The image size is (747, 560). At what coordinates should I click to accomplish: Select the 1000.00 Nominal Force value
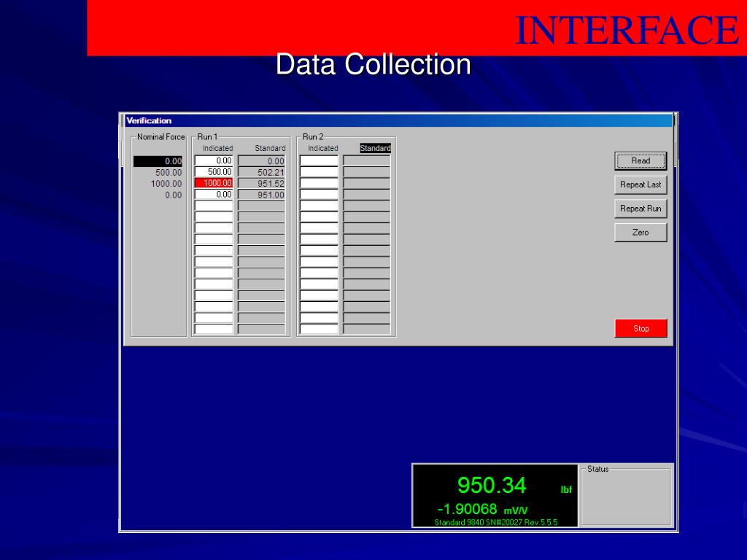point(166,184)
